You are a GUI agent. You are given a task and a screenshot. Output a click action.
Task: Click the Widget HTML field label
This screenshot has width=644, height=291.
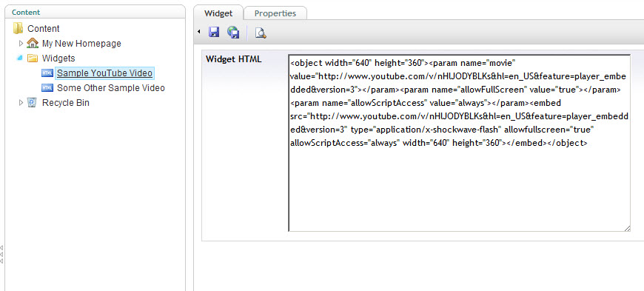coord(233,59)
